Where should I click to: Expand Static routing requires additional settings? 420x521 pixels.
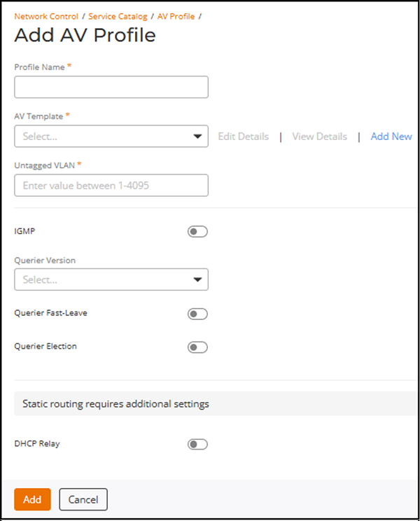(x=115, y=404)
